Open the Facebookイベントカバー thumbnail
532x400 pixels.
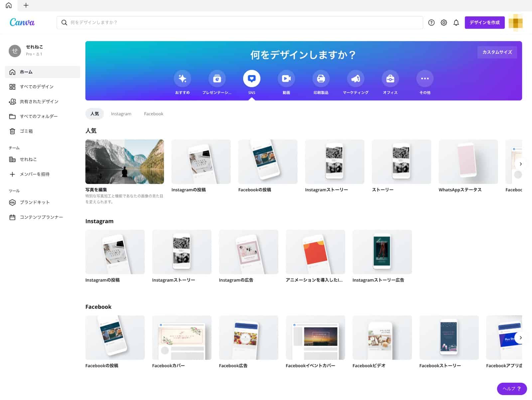(316, 338)
